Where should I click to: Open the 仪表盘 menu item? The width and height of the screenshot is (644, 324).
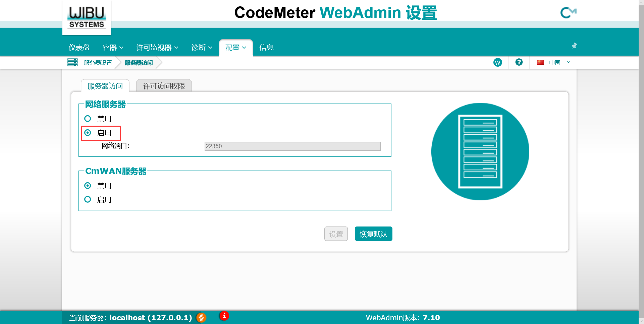[79, 48]
